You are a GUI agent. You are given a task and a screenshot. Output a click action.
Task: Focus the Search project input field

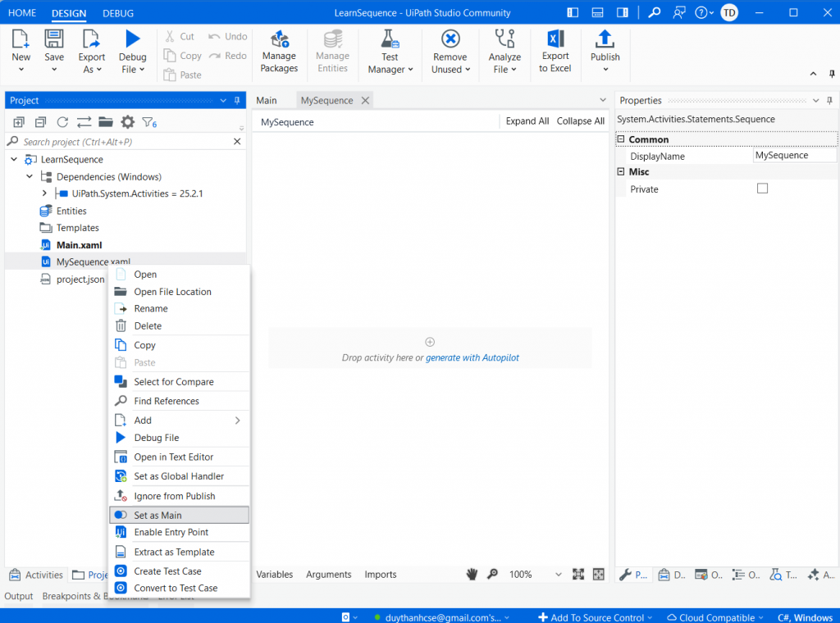pos(126,142)
